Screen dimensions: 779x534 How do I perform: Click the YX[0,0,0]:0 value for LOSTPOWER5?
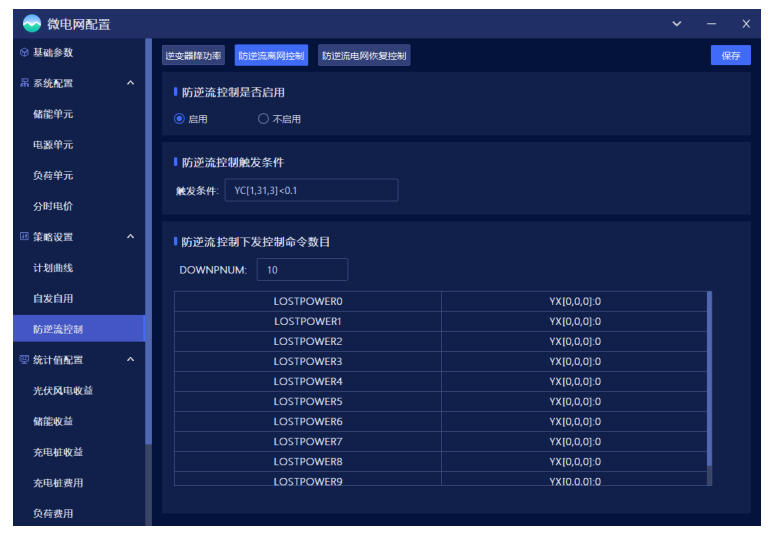[575, 401]
